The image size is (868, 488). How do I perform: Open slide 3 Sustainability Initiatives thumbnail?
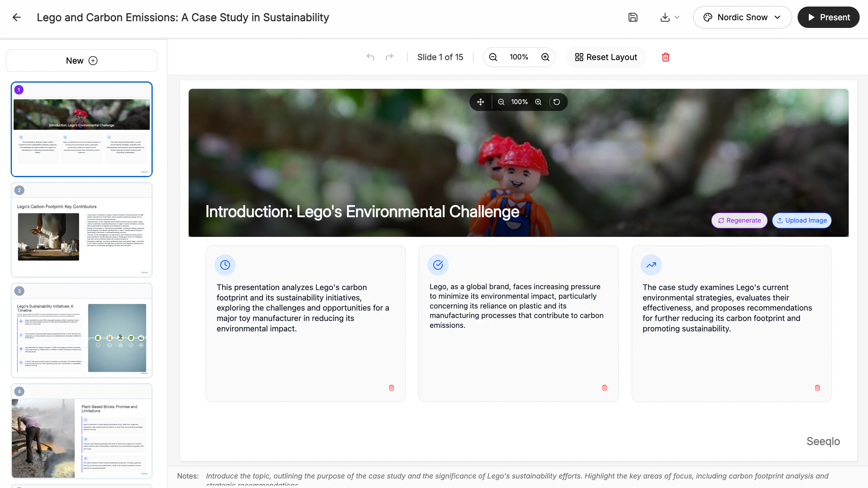[82, 330]
